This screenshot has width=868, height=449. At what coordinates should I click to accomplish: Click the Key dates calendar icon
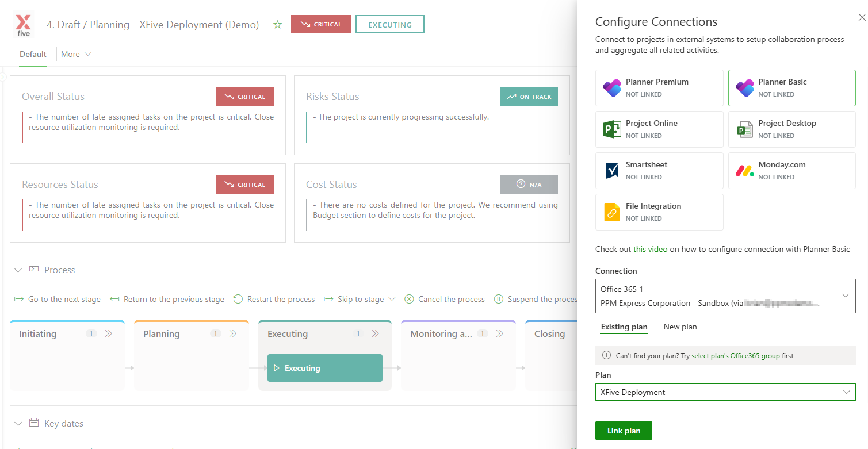pos(34,423)
